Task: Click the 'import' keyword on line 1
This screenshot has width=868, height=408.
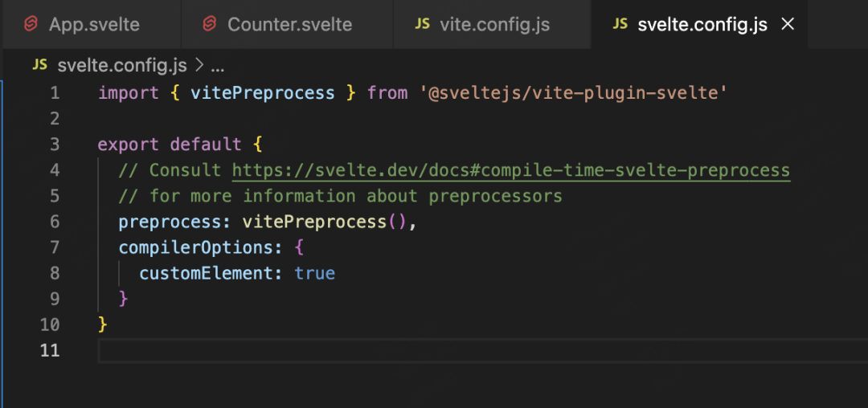Action: 129,93
